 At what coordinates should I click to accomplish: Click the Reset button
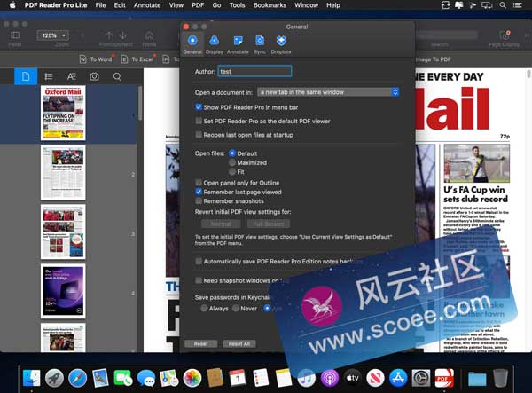201,344
